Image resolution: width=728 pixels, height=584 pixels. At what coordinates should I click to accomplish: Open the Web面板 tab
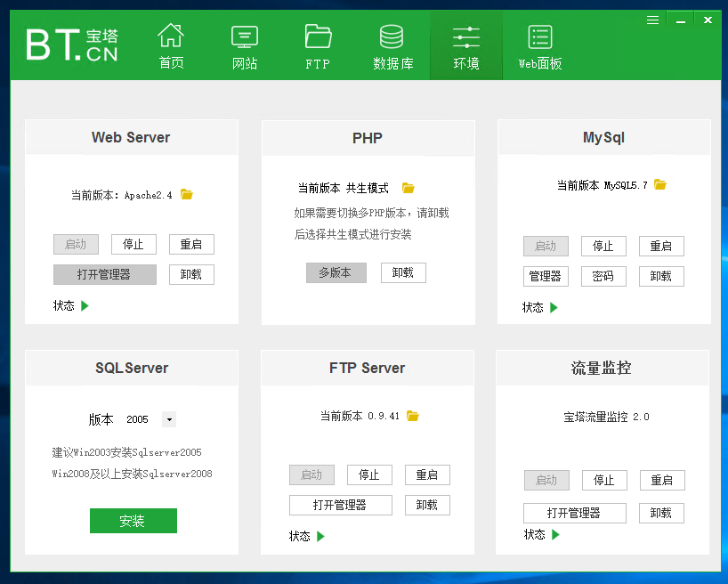[x=540, y=46]
